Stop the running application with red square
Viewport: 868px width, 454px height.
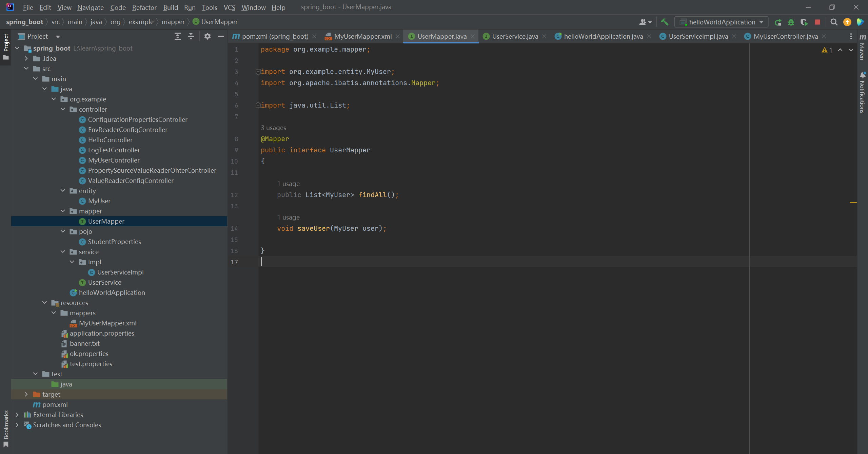pyautogui.click(x=817, y=22)
